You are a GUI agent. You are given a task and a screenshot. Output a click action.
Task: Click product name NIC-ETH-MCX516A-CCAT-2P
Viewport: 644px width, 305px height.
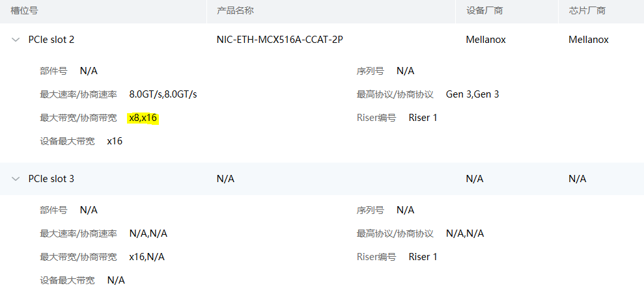[280, 40]
